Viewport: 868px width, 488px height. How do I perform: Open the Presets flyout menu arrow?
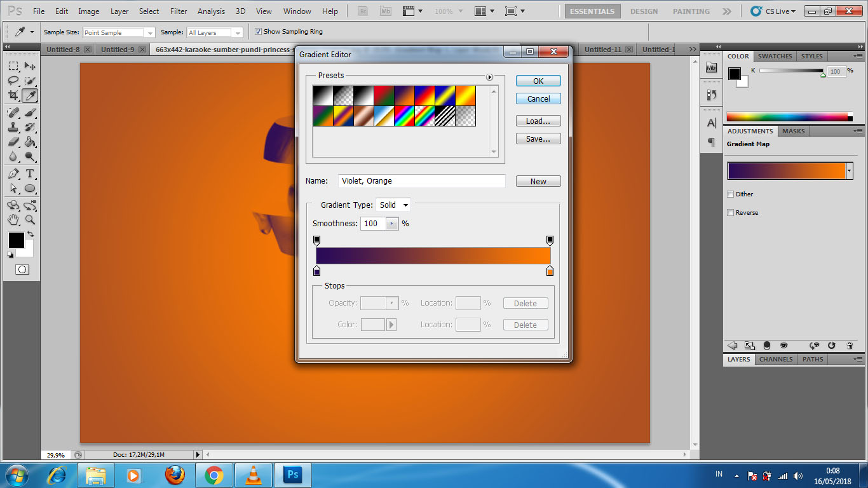[x=489, y=77]
